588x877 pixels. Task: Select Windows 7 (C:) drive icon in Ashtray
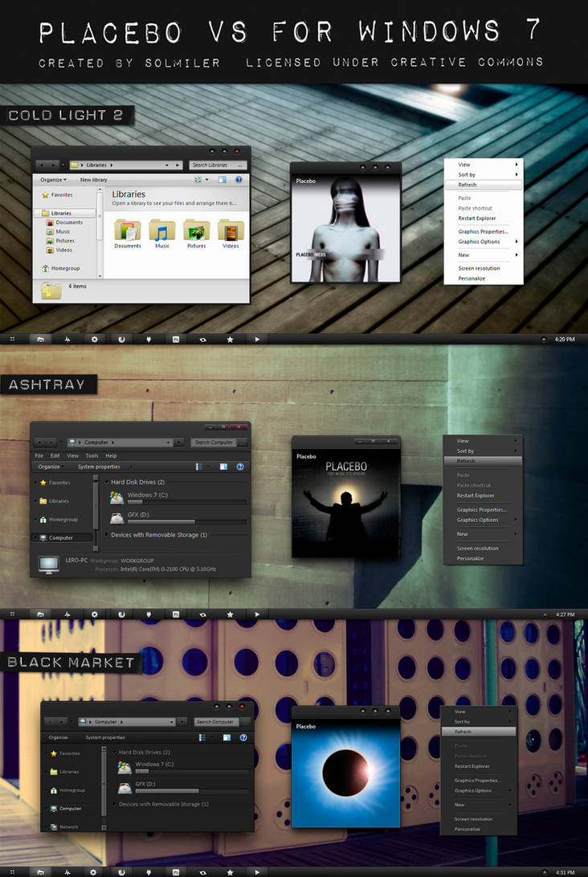click(117, 498)
